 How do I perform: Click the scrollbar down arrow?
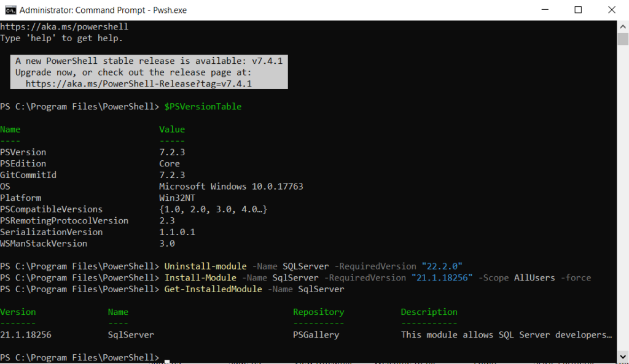(623, 358)
